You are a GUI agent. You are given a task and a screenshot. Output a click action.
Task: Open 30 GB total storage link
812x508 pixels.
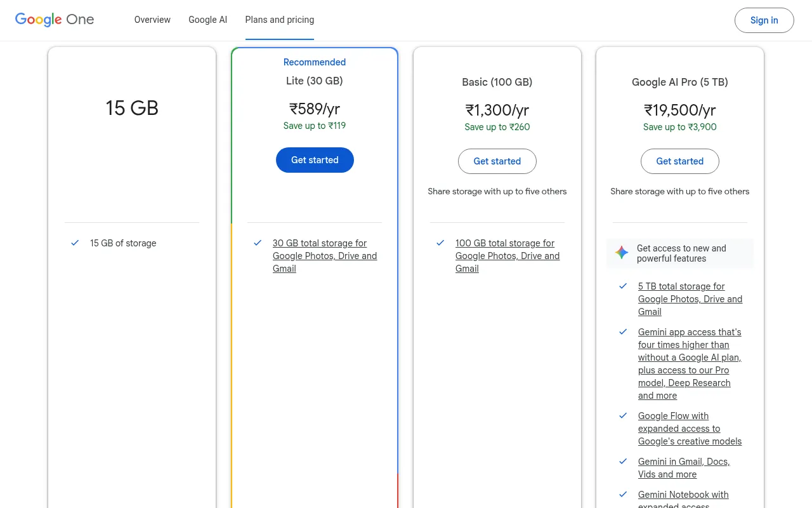tap(325, 256)
